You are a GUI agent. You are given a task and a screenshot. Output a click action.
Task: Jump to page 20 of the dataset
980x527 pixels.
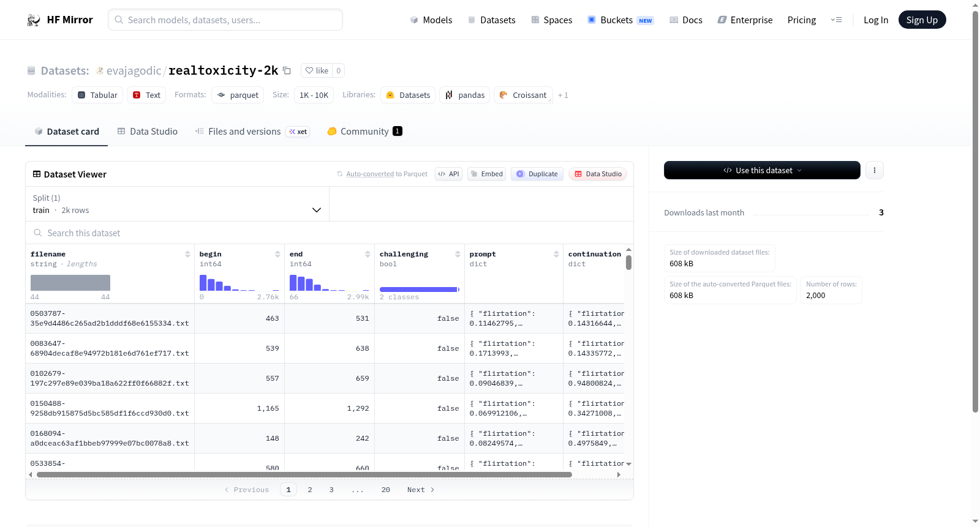[386, 490]
